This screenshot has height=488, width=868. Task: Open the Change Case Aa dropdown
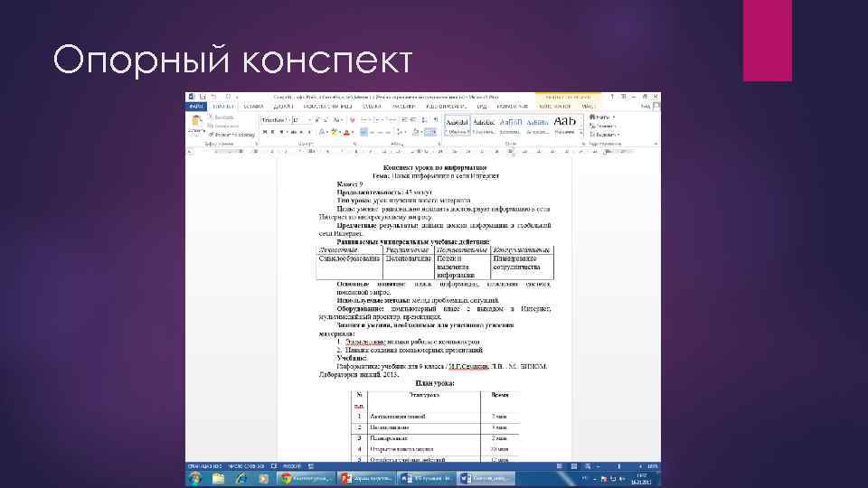pyautogui.click(x=337, y=120)
